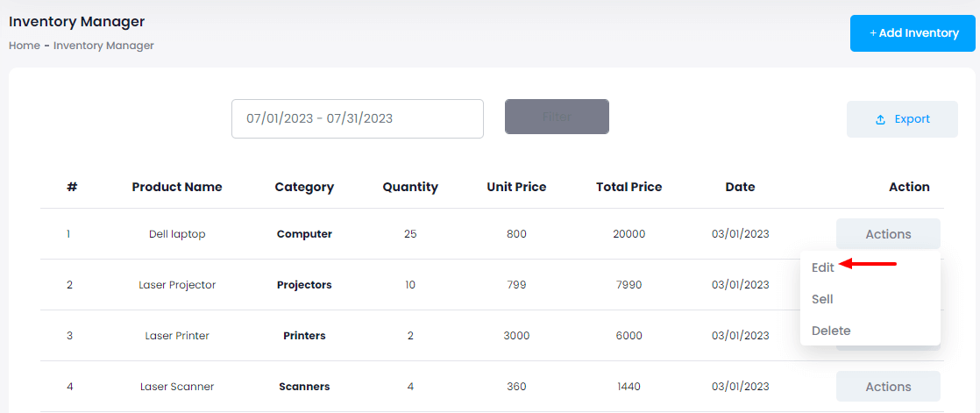The image size is (980, 413).
Task: Open Actions dropdown for Laser Scanner
Action: click(x=888, y=387)
